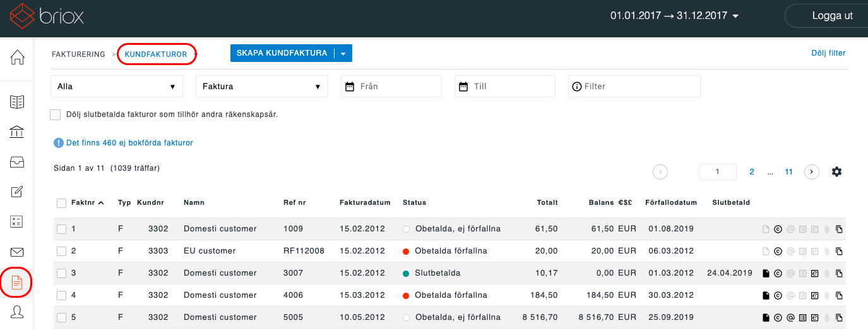Sort by Totalt column header
The height and width of the screenshot is (330, 868).
click(x=547, y=203)
